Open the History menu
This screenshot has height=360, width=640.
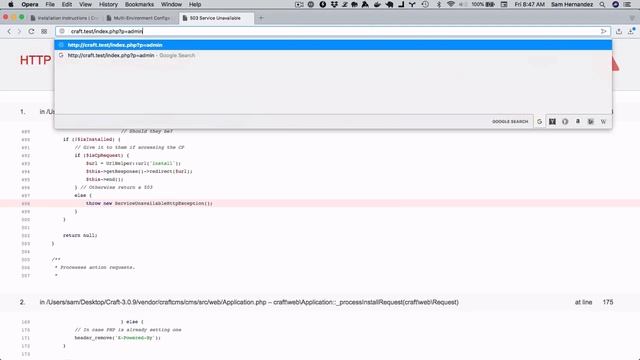pos(108,4)
